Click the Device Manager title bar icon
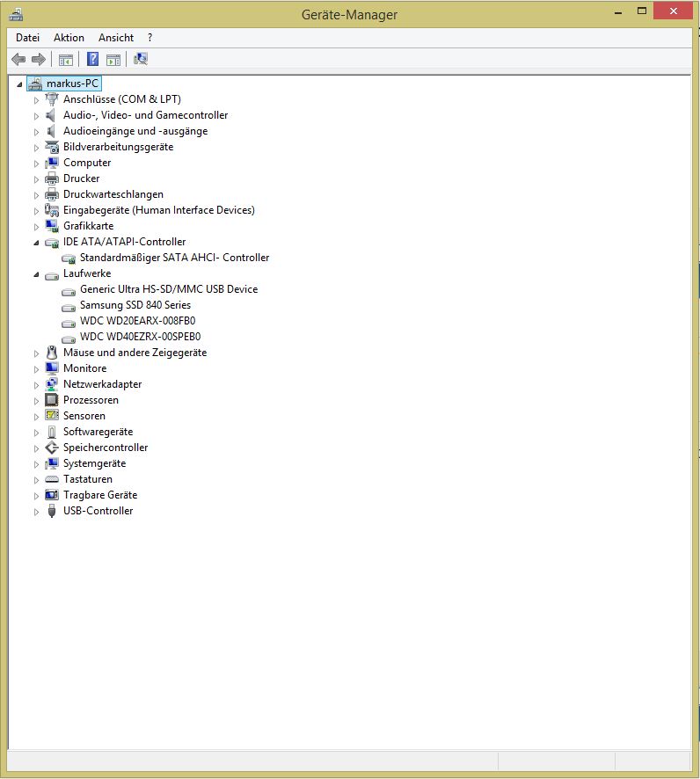 [x=17, y=14]
